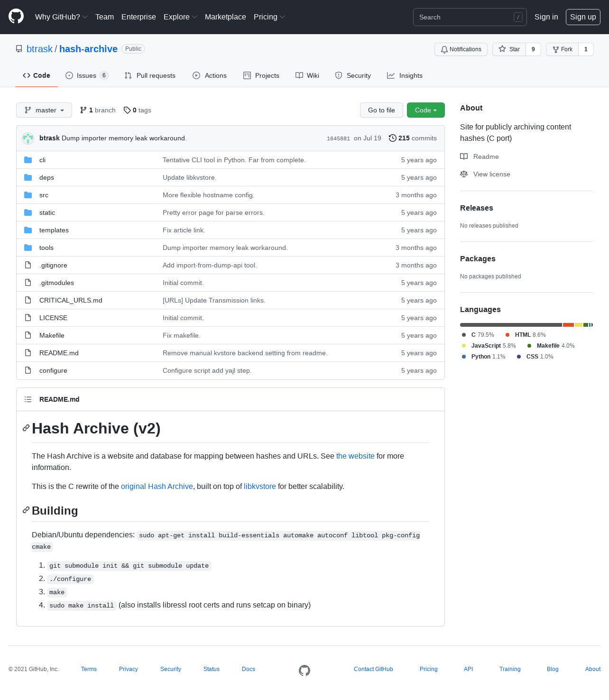The width and height of the screenshot is (609, 700).
Task: Click the Go to file button
Action: [x=381, y=110]
